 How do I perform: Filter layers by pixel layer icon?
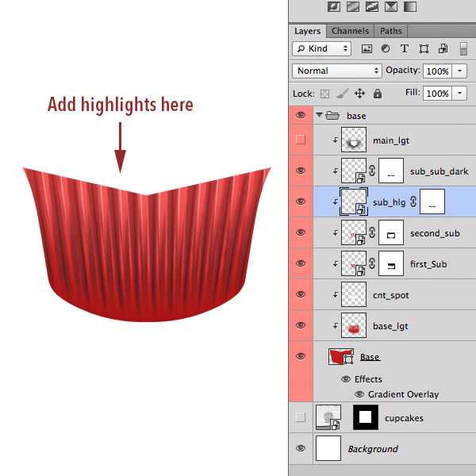pyautogui.click(x=367, y=49)
